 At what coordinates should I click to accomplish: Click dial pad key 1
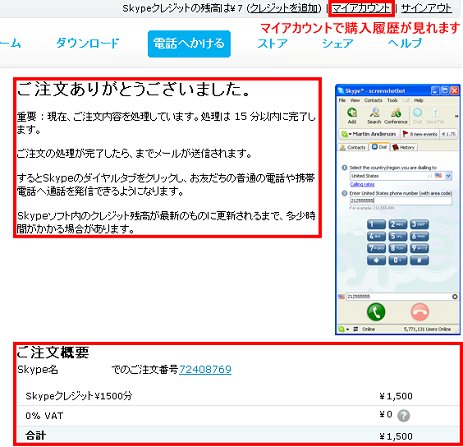(x=376, y=224)
